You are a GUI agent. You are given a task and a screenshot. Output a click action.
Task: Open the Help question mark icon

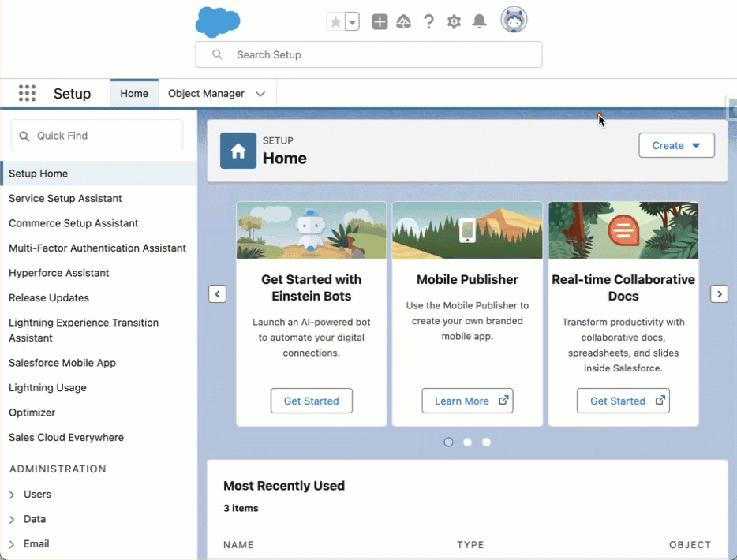tap(428, 21)
